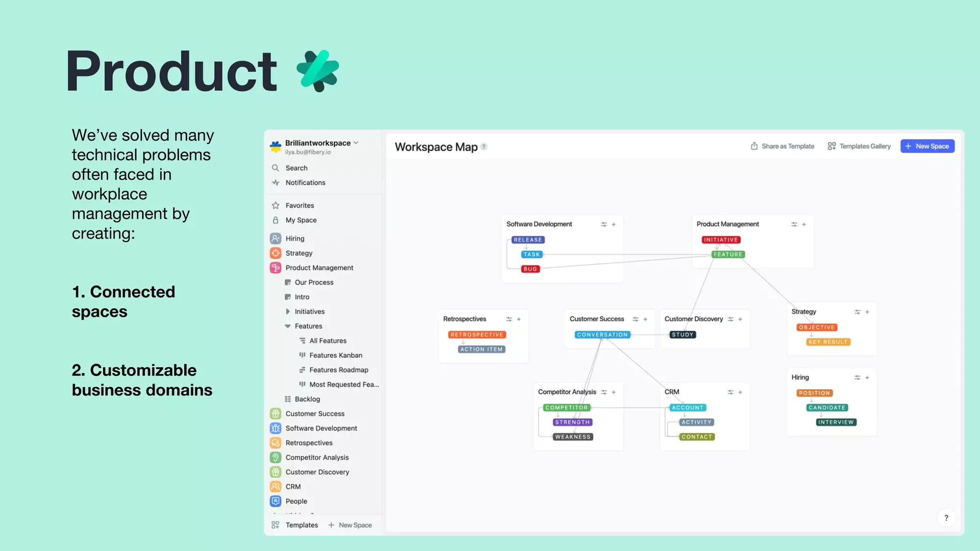Click the Favorites toggle in sidebar

299,205
